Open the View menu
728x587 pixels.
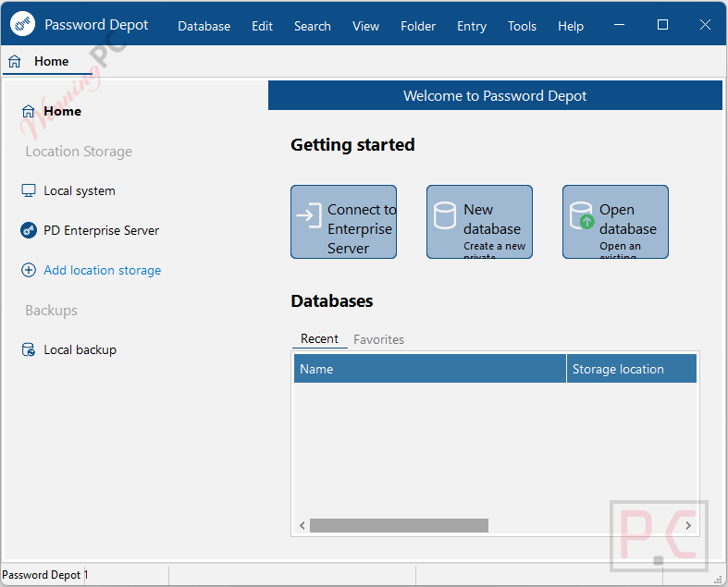pos(365,26)
